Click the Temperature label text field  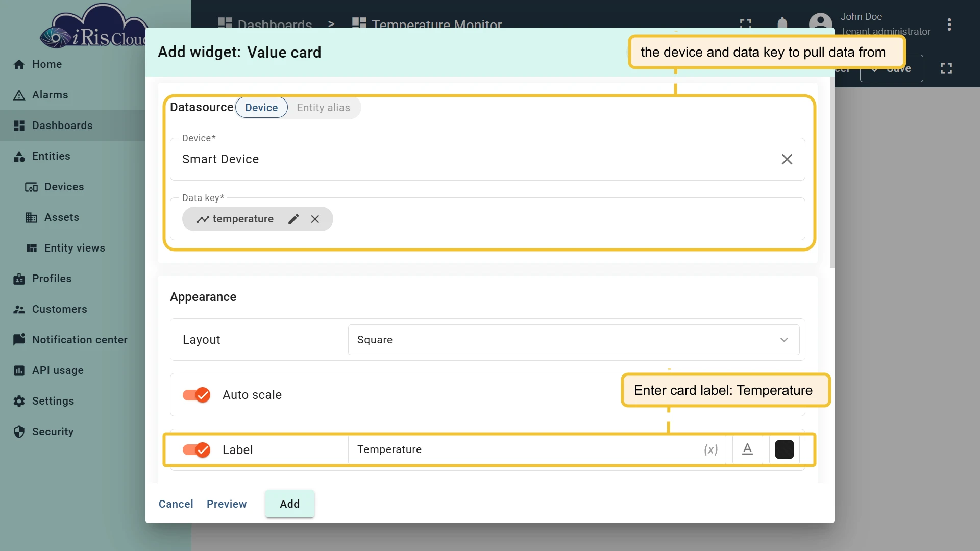pos(526,449)
